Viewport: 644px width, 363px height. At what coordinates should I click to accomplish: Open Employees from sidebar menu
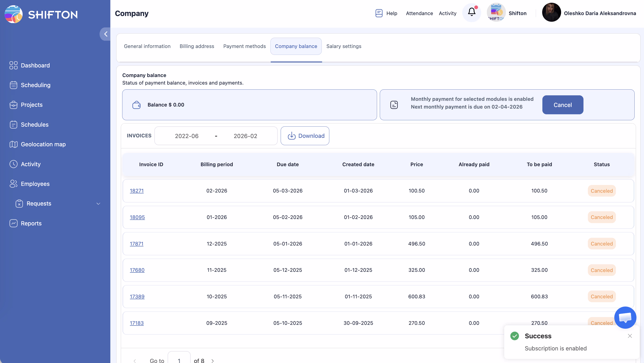pos(35,184)
